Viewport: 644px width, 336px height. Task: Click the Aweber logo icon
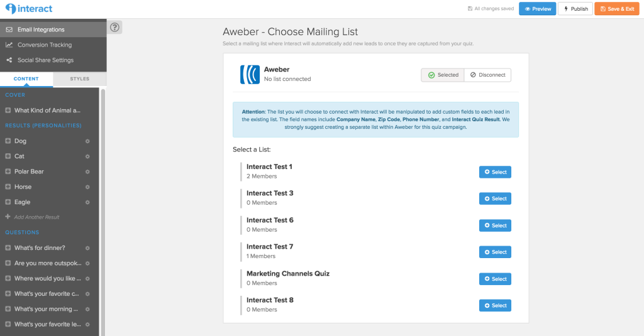[250, 74]
